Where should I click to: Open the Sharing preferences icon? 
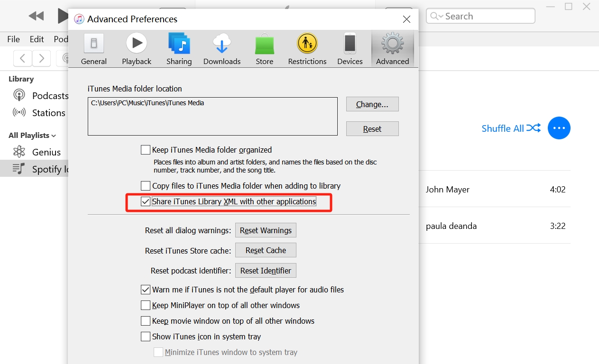[x=179, y=49]
